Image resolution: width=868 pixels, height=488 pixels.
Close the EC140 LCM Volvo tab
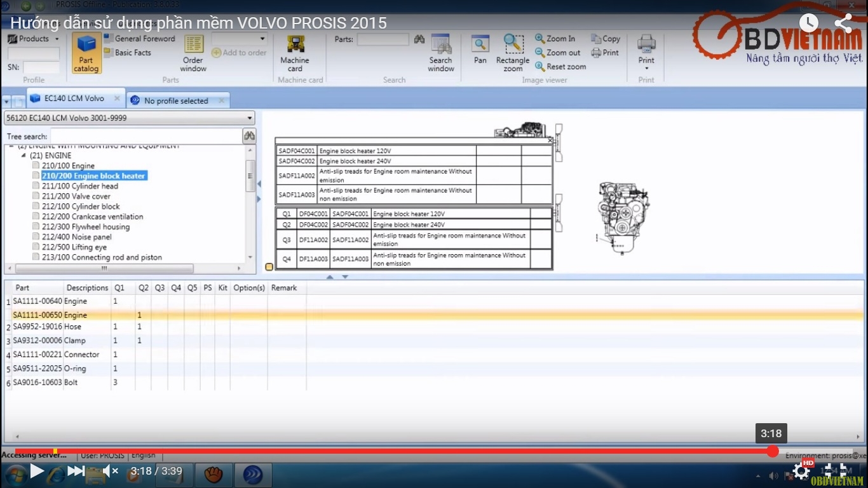coord(117,98)
